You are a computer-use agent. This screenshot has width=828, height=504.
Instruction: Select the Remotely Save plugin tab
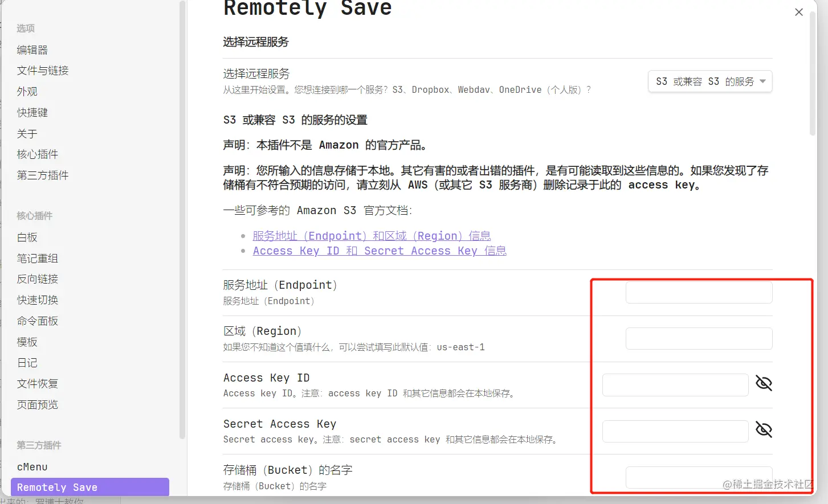90,487
